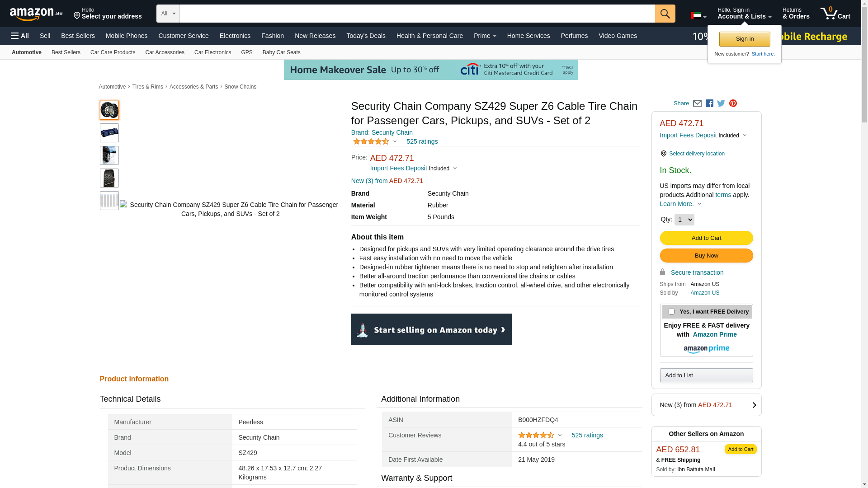Open the UAE flag language dropdown
The height and width of the screenshot is (488, 868).
coord(698,16)
